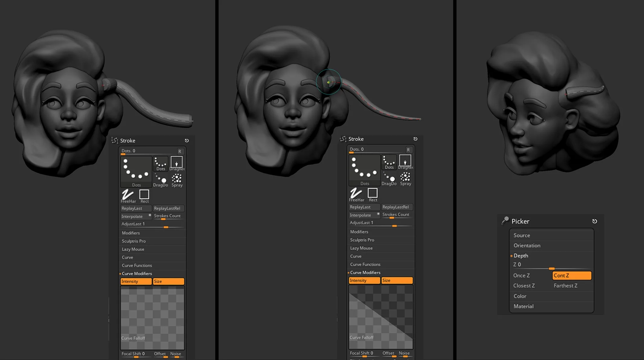
Task: Select FreeHand stroke in middle Stroke panel
Action: tap(357, 194)
